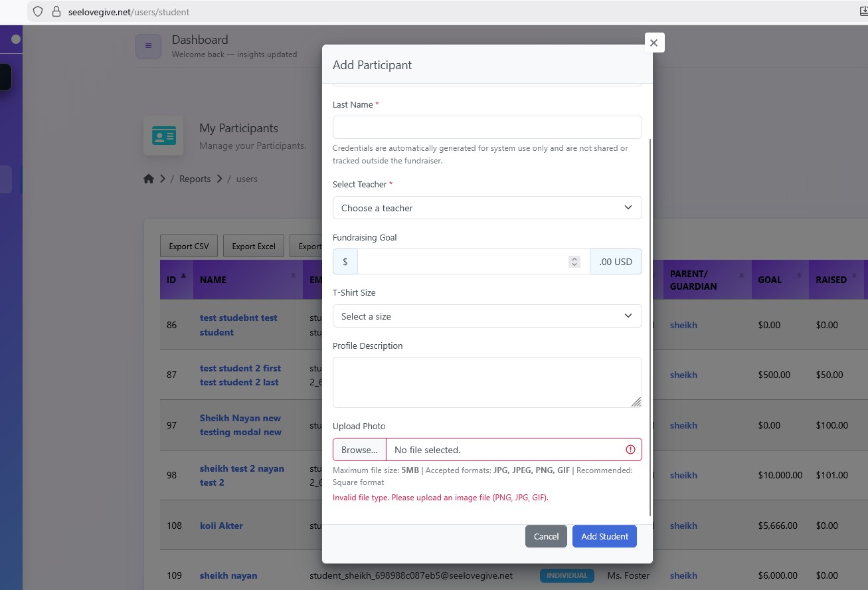The image size is (868, 590).
Task: Click the lock icon in address bar
Action: click(56, 12)
